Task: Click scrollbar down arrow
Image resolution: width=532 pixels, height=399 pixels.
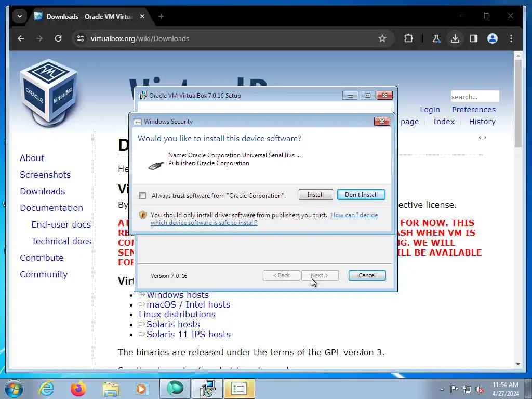Action: (x=518, y=364)
